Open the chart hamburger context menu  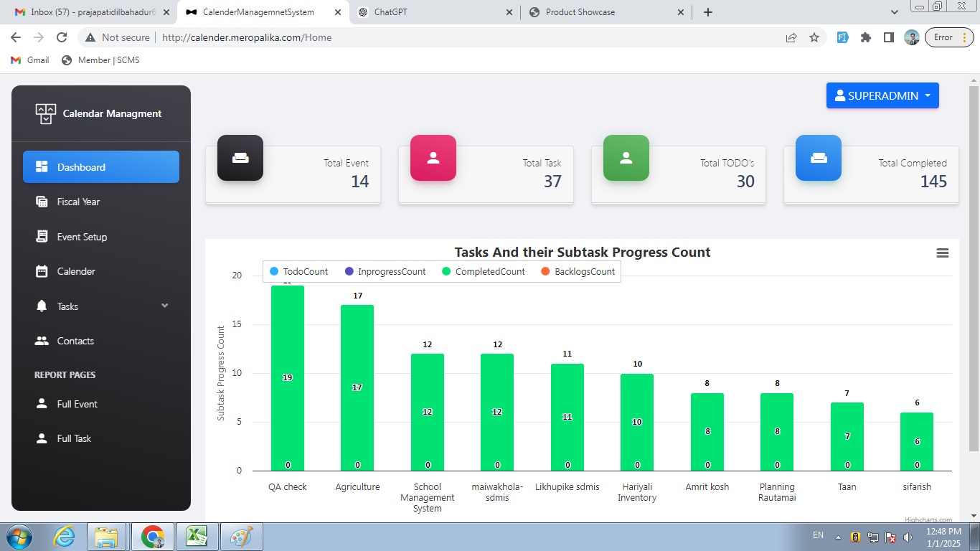click(943, 253)
